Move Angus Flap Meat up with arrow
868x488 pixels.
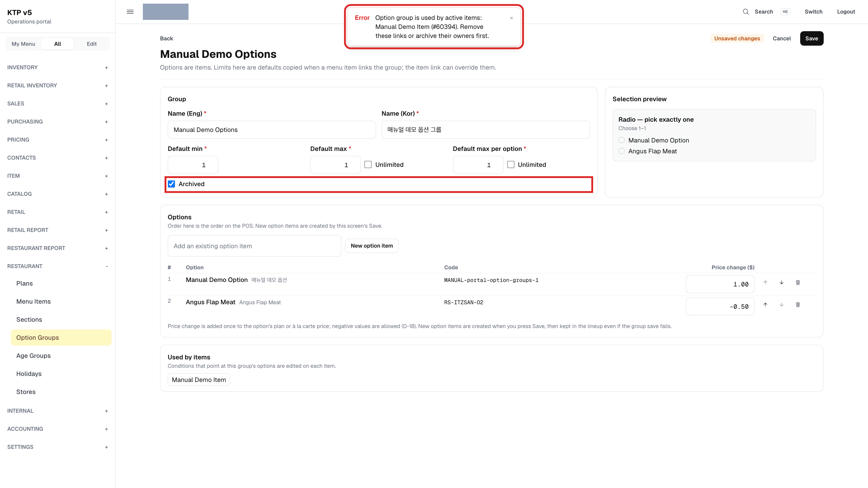[x=765, y=305]
